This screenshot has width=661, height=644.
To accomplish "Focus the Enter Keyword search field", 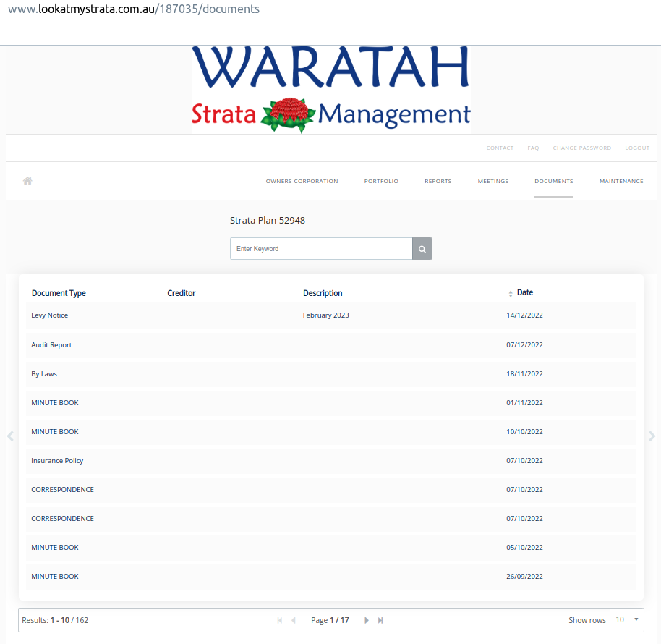I will point(321,249).
